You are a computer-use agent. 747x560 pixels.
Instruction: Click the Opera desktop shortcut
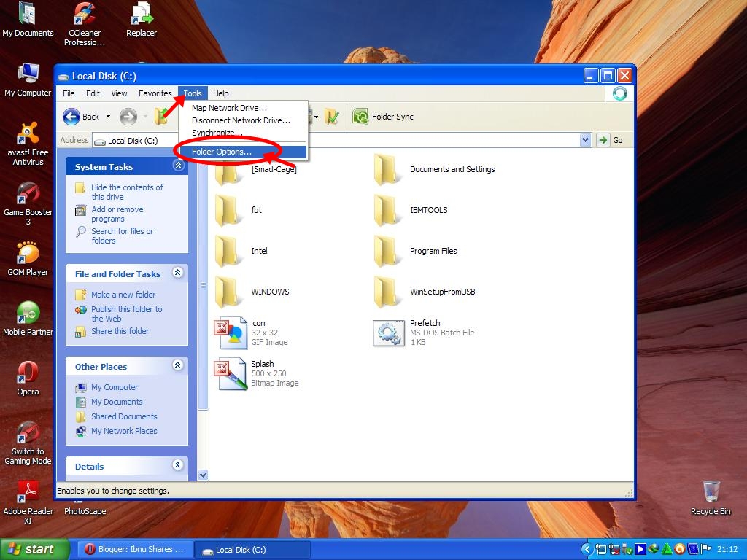pyautogui.click(x=28, y=378)
